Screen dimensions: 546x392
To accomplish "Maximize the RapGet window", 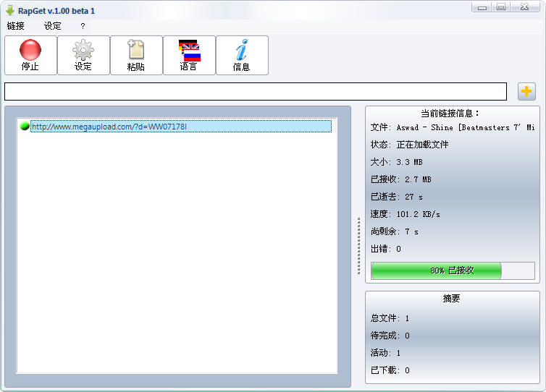I will click(x=501, y=7).
